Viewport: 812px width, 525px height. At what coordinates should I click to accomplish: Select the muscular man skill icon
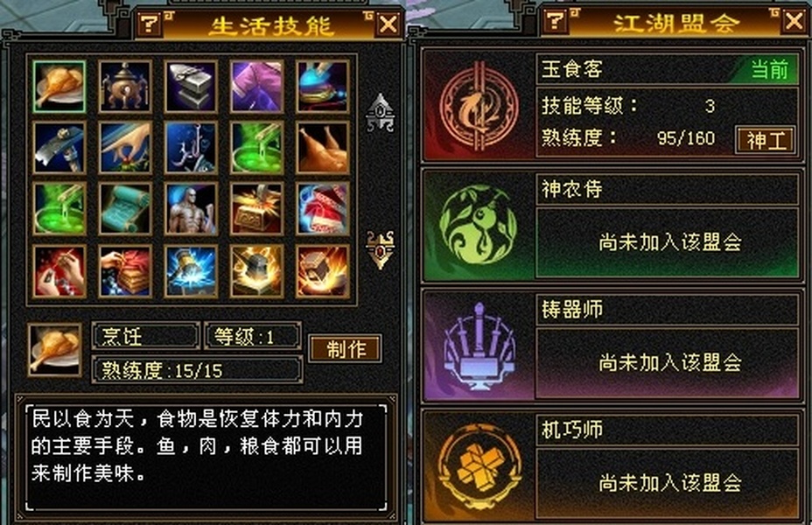pos(191,208)
